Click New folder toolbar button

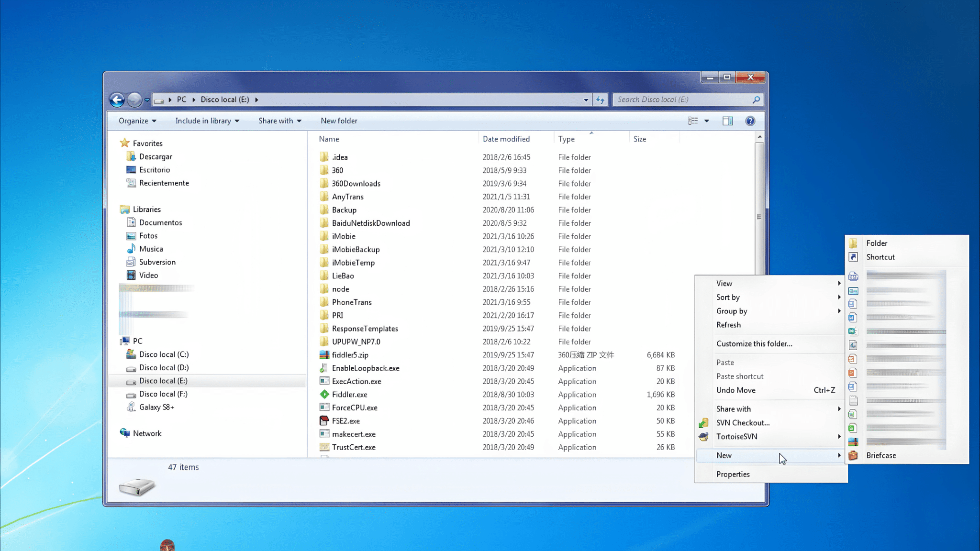coord(339,121)
